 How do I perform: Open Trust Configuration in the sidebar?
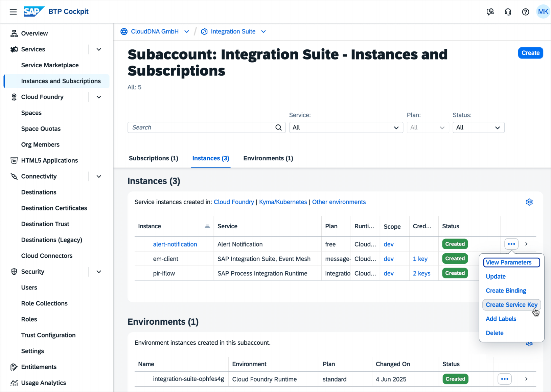(48, 335)
